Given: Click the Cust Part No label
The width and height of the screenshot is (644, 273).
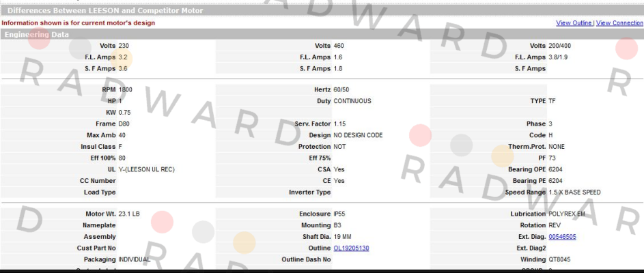Looking at the screenshot, I should [96, 248].
